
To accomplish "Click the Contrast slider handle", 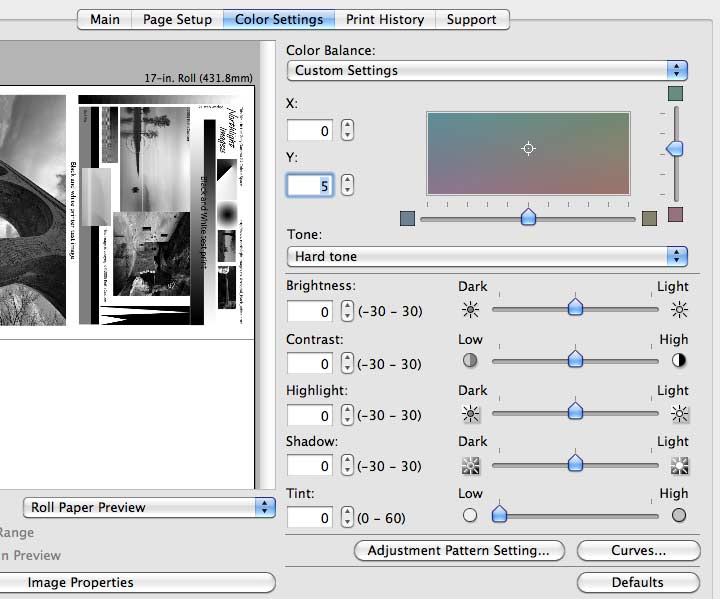I will coord(575,359).
